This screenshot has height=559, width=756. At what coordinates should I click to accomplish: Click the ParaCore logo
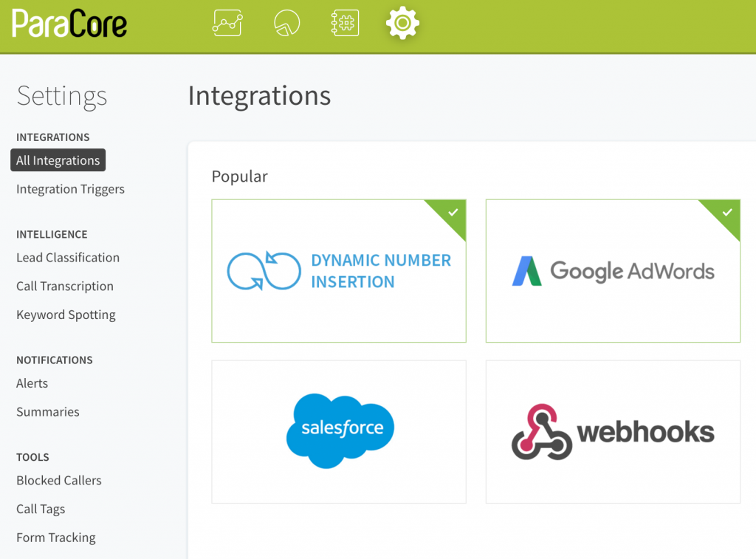click(69, 23)
